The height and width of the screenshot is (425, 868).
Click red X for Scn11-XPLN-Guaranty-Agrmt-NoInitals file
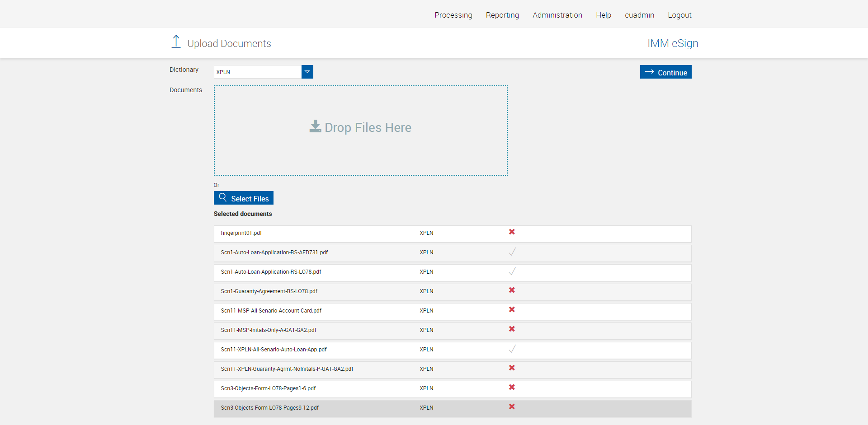(512, 368)
